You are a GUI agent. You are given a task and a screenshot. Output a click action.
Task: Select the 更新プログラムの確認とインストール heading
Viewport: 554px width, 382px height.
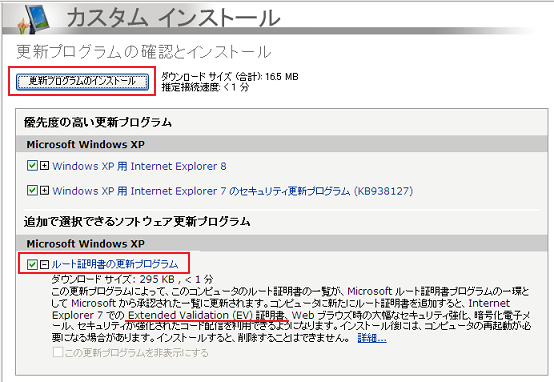[144, 52]
